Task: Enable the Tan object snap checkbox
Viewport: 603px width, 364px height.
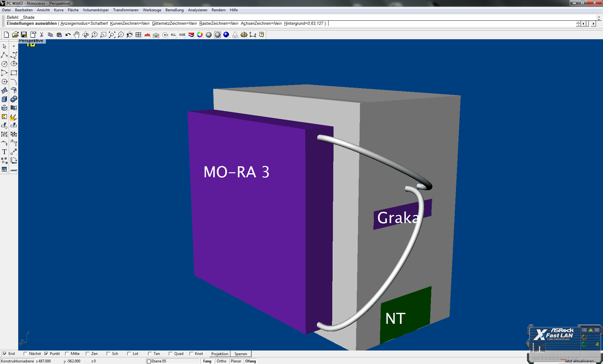Action: (x=150, y=354)
